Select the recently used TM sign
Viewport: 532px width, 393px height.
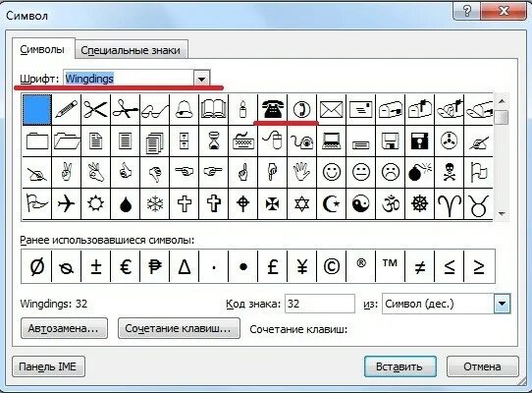(391, 266)
